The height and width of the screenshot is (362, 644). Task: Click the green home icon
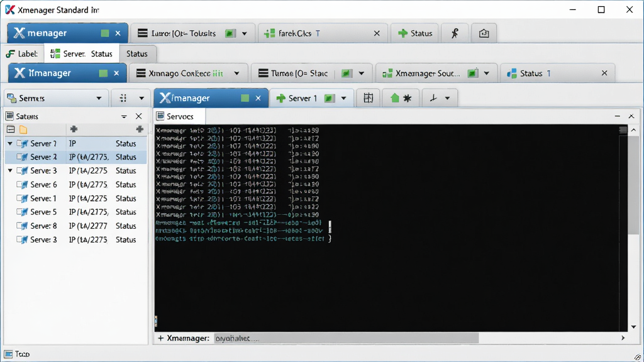pos(395,97)
